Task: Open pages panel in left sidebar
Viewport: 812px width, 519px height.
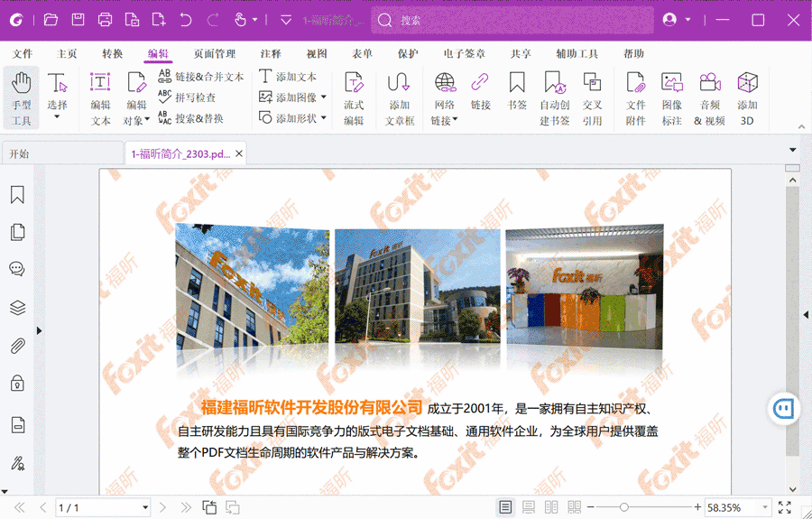Action: 18,232
